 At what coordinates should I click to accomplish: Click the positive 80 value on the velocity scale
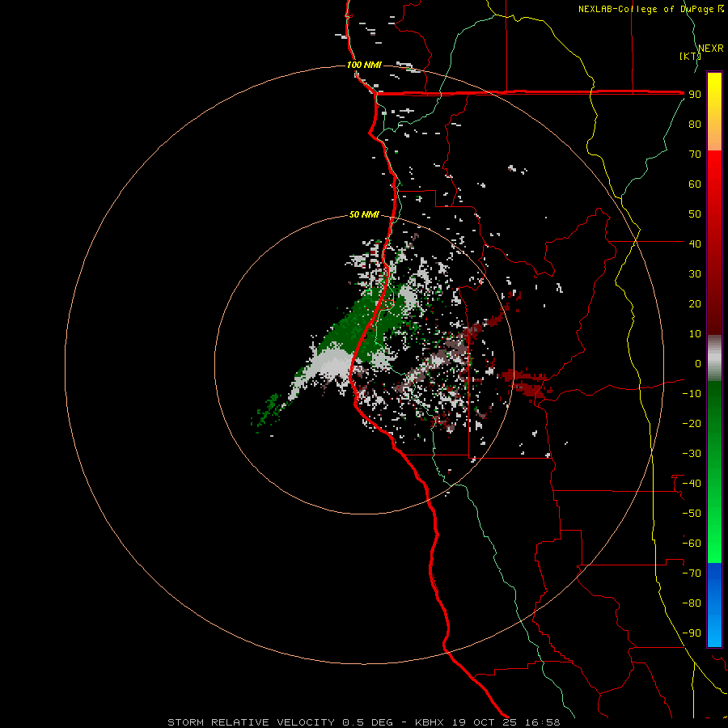pos(695,124)
